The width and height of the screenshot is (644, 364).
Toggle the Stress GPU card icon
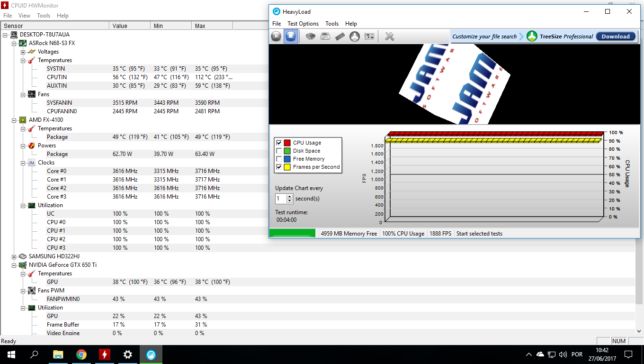[369, 36]
